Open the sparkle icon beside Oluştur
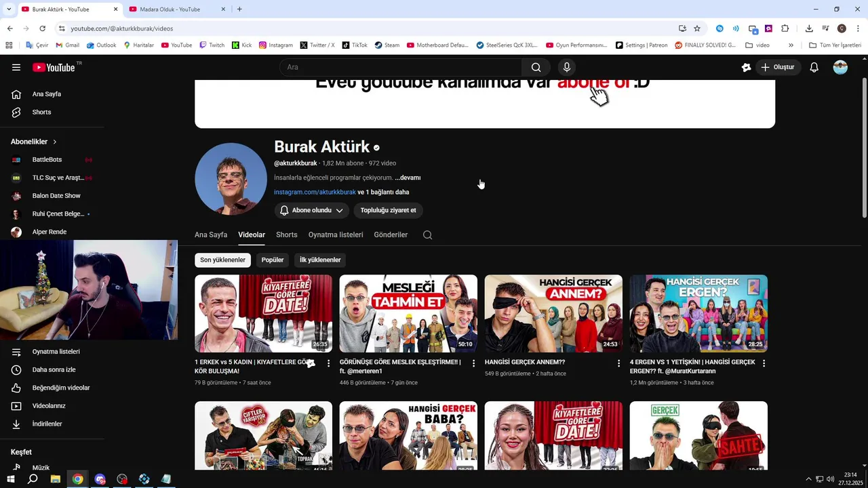The width and height of the screenshot is (868, 488). pos(746,67)
